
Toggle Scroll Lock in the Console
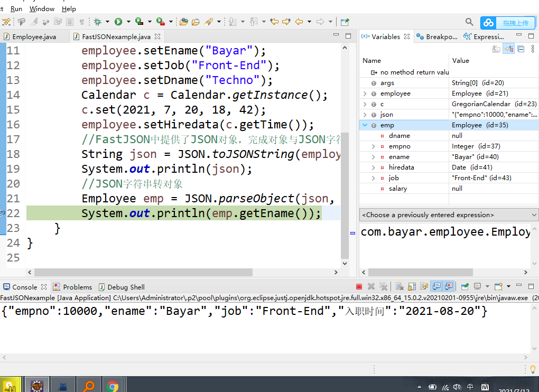pyautogui.click(x=413, y=287)
